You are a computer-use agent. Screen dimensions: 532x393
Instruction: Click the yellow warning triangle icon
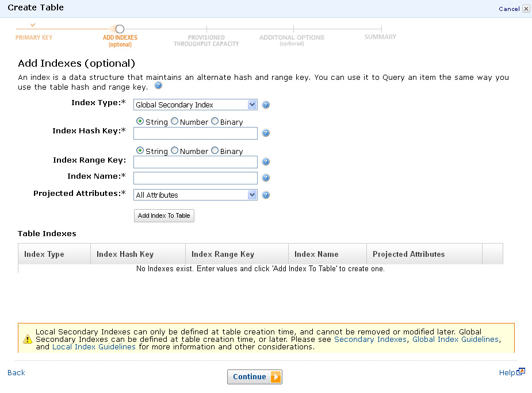pyautogui.click(x=28, y=339)
